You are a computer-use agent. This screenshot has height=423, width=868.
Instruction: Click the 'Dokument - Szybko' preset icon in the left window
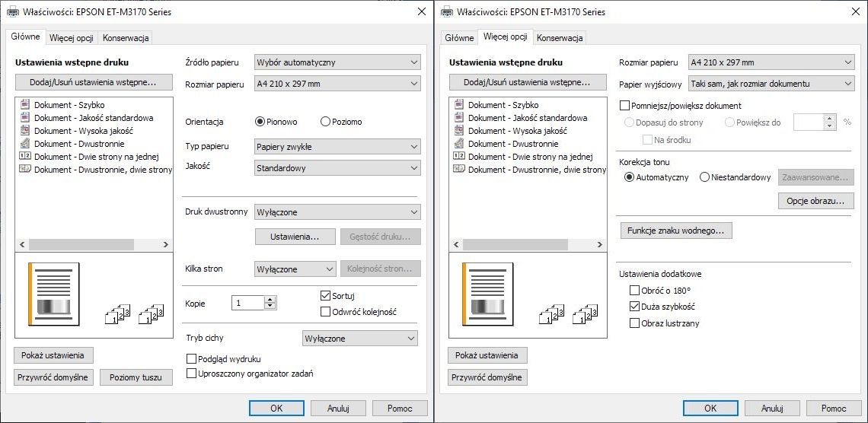coord(25,104)
